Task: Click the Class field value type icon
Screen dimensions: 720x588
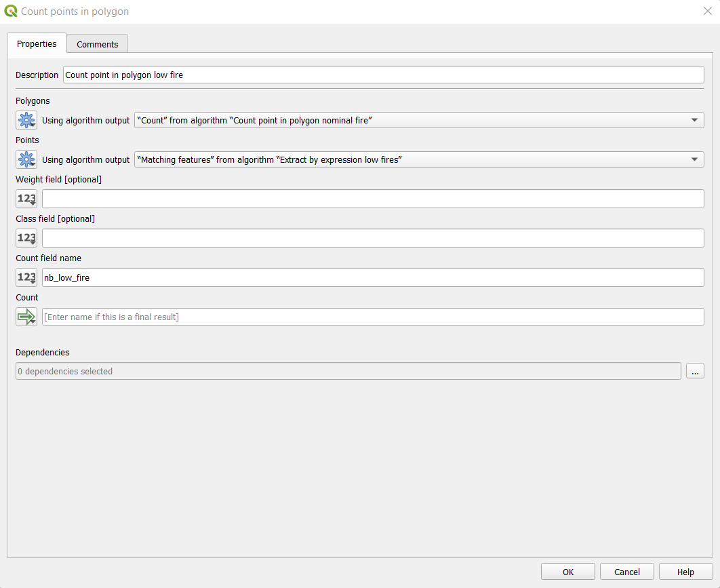Action: pyautogui.click(x=26, y=239)
